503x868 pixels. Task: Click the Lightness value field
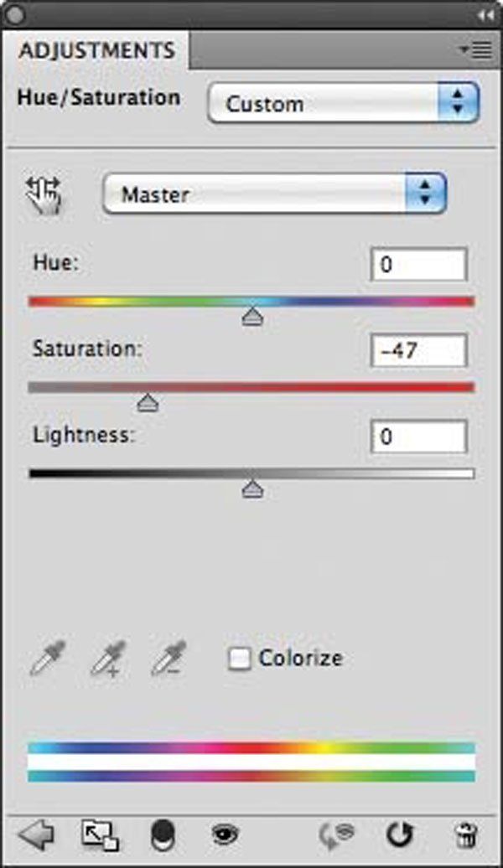[418, 437]
